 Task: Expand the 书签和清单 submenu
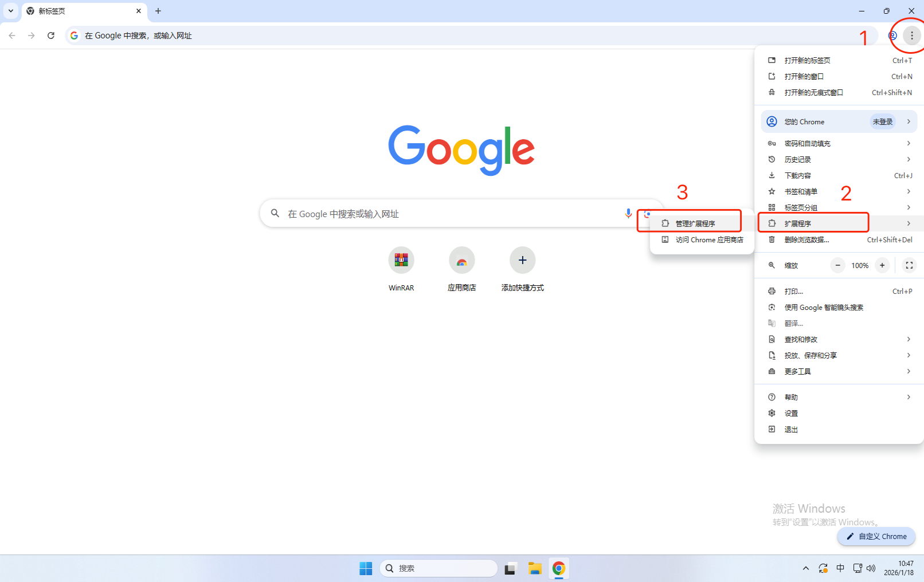(839, 191)
